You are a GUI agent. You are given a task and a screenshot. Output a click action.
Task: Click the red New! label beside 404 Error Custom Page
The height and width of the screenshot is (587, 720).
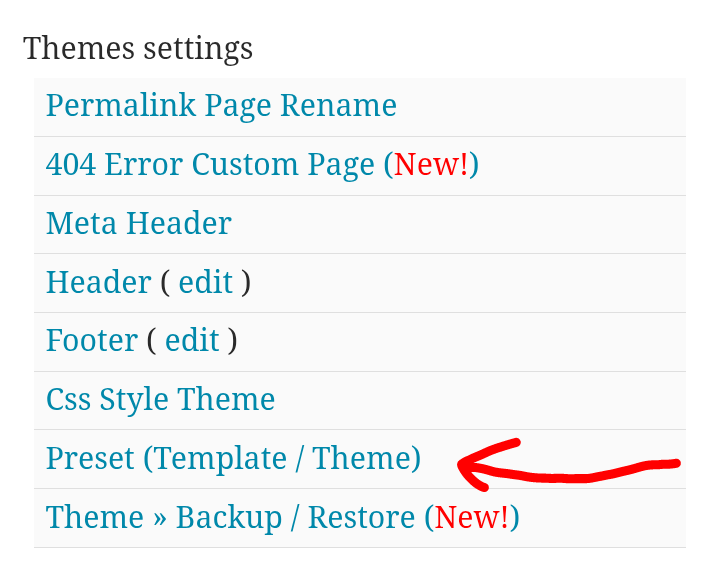pos(431,164)
